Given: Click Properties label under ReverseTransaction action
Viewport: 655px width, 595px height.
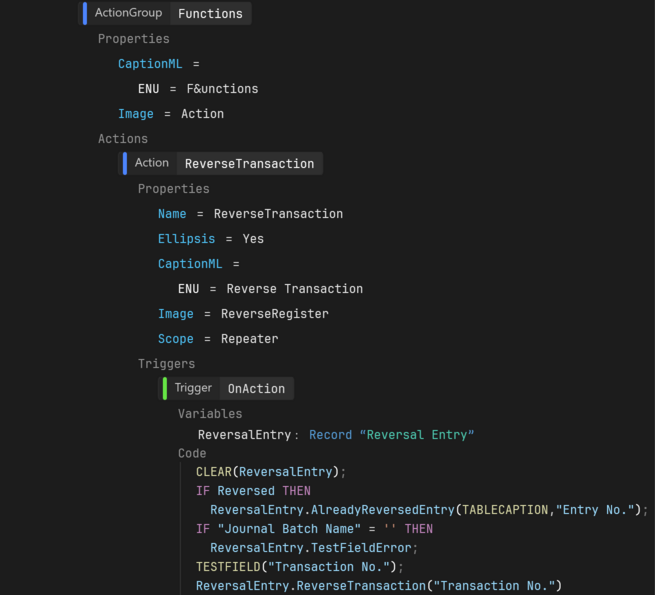Looking at the screenshot, I should [x=174, y=189].
